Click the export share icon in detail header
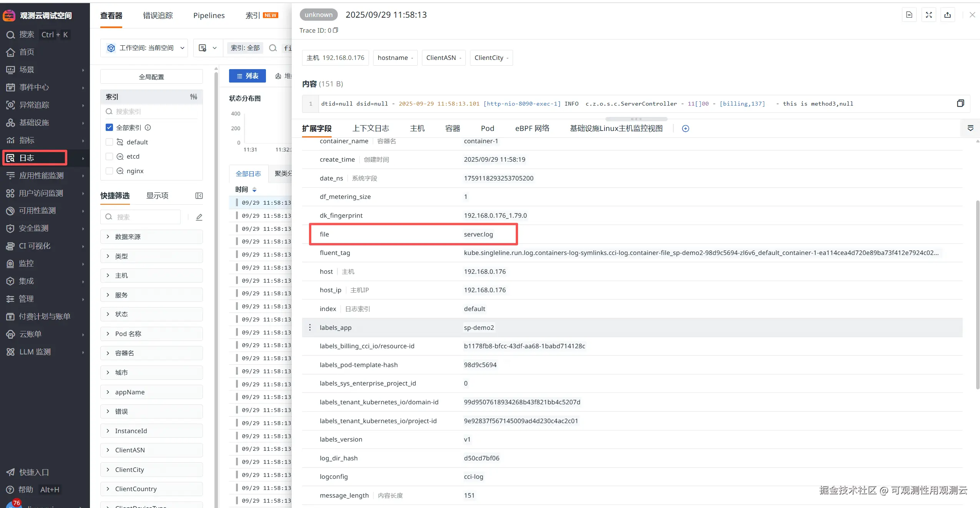The height and width of the screenshot is (508, 980). (x=947, y=15)
